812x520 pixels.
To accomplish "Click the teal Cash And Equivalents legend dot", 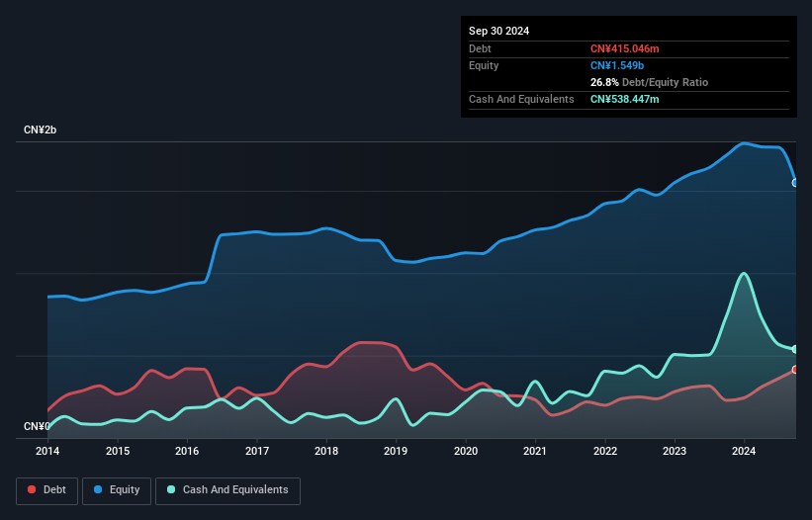I will pyautogui.click(x=171, y=489).
